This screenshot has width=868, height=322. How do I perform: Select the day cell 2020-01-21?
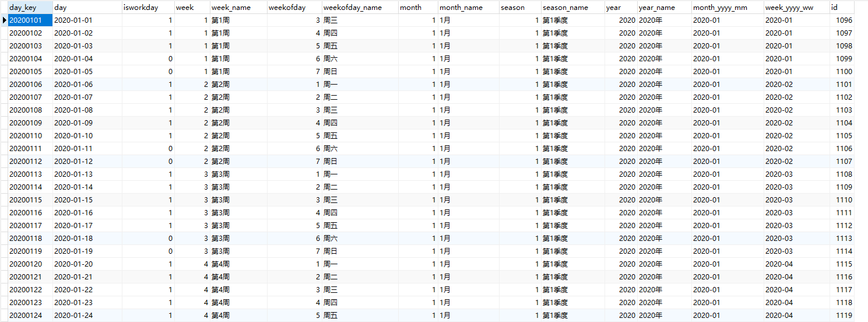(x=87, y=277)
